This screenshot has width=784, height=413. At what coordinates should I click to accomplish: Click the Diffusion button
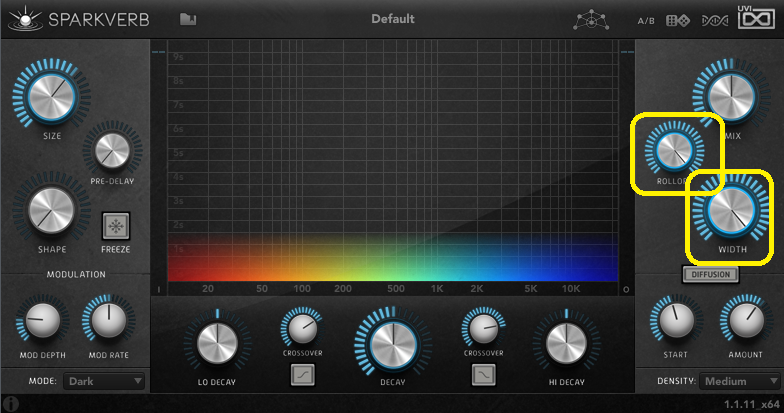pyautogui.click(x=710, y=274)
